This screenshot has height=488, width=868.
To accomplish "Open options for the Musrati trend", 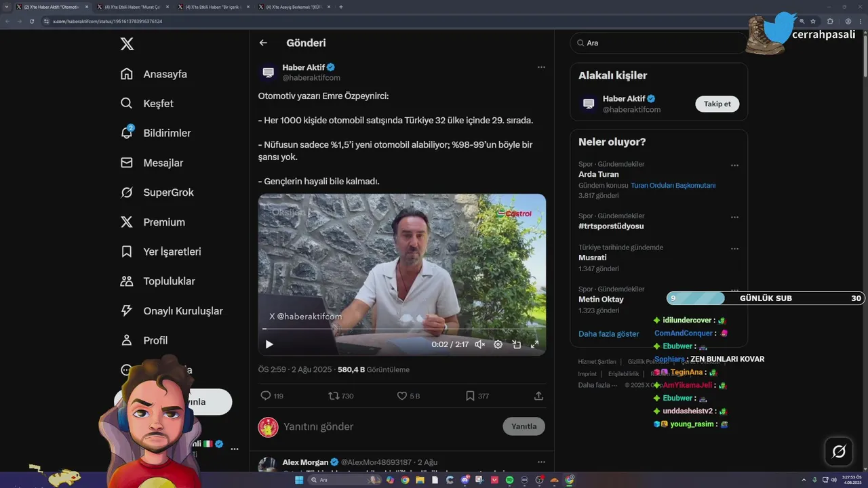I will (734, 249).
